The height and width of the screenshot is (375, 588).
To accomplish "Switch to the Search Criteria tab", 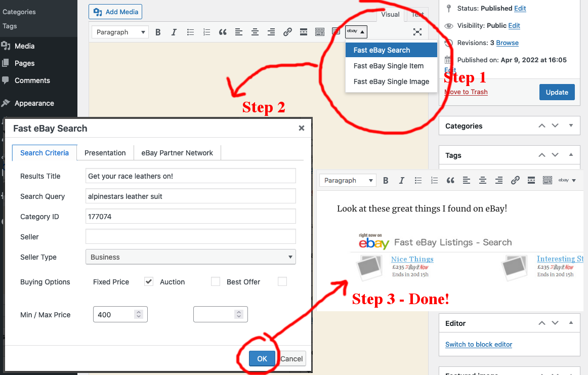I will [45, 153].
